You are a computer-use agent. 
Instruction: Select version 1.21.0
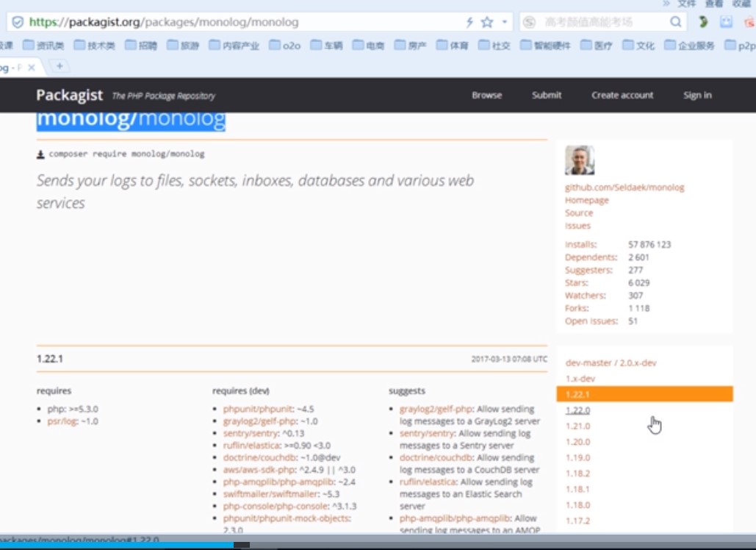[577, 426]
